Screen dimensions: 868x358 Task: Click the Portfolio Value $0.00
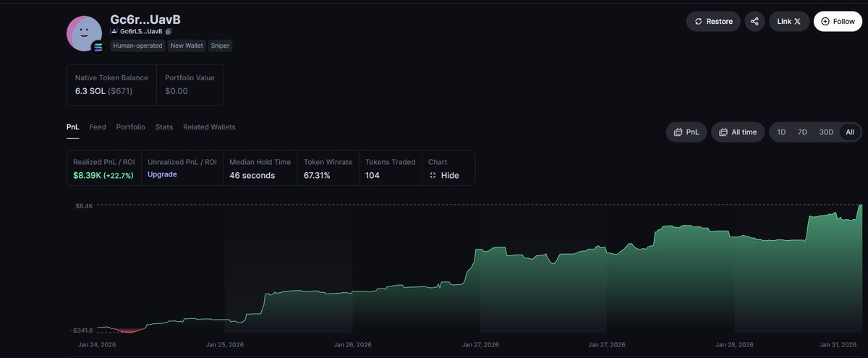point(176,91)
